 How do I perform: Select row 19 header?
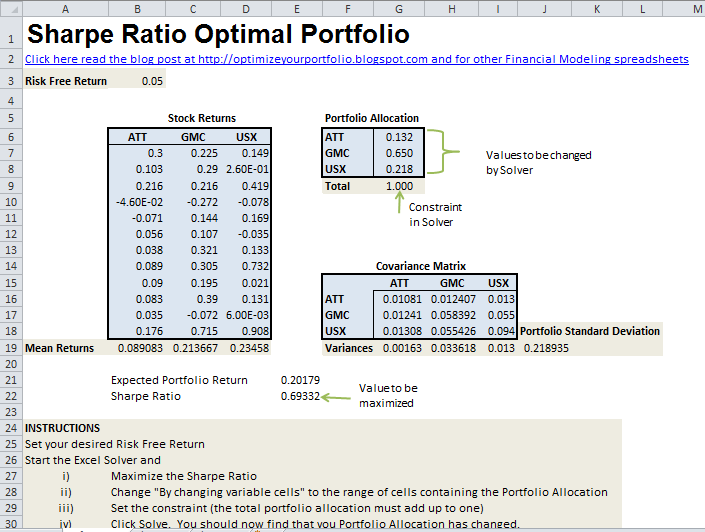coord(11,348)
